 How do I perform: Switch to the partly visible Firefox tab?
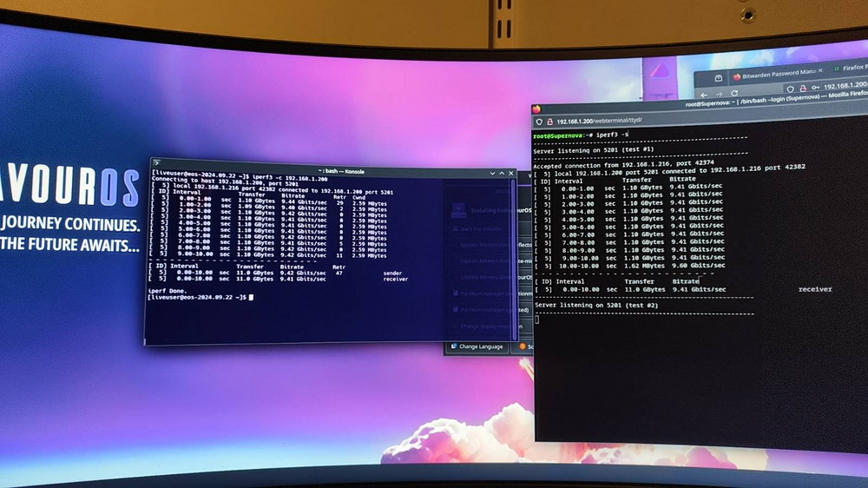pyautogui.click(x=851, y=68)
